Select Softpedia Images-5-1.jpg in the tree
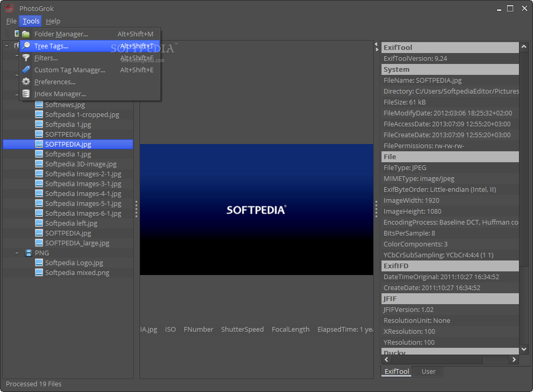Viewport: 533px width, 392px height. pyautogui.click(x=83, y=204)
